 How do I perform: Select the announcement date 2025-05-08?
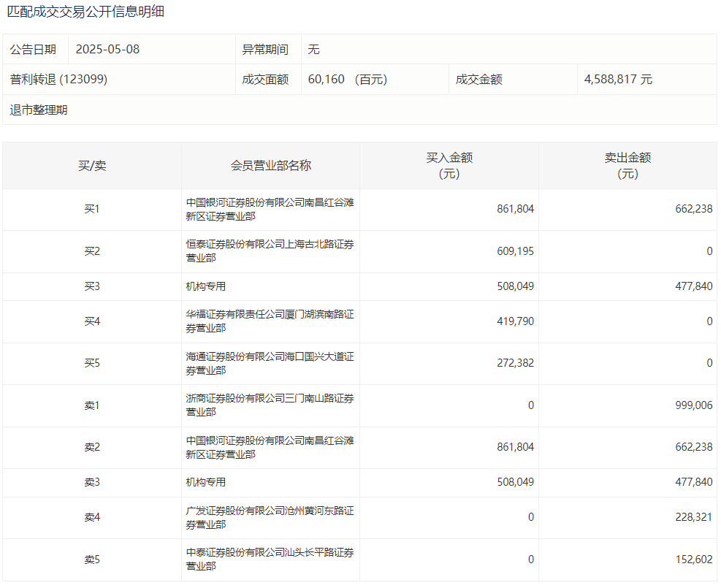coord(107,50)
